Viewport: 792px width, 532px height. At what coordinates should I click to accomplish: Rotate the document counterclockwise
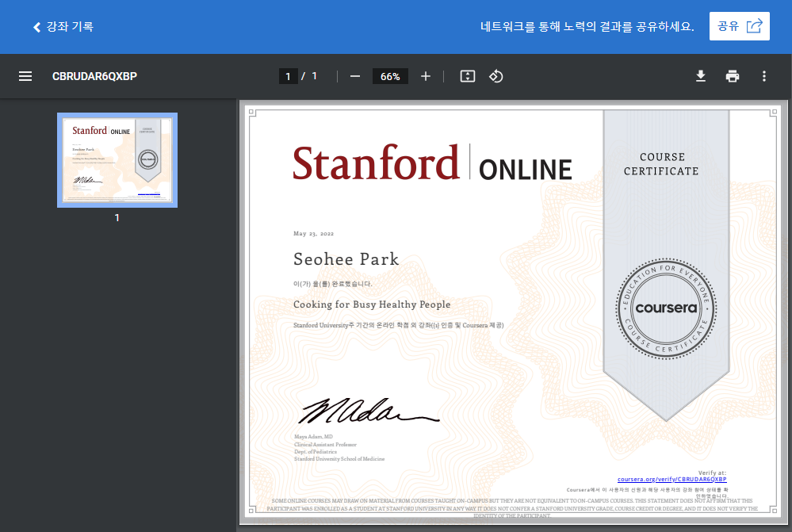(496, 76)
